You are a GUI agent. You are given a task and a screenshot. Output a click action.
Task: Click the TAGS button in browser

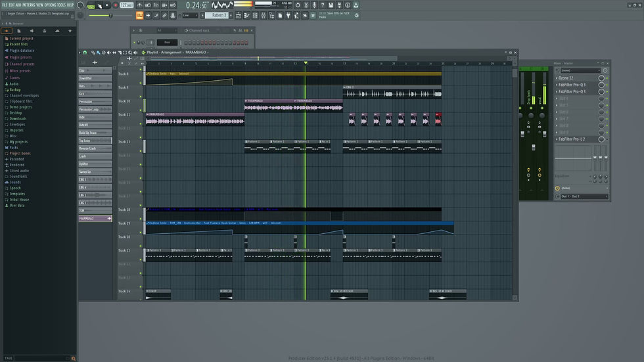[8, 358]
